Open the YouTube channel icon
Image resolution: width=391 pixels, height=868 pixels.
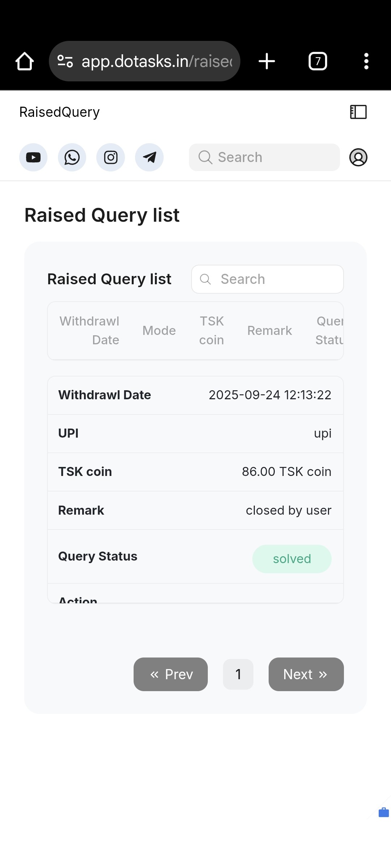tap(33, 157)
